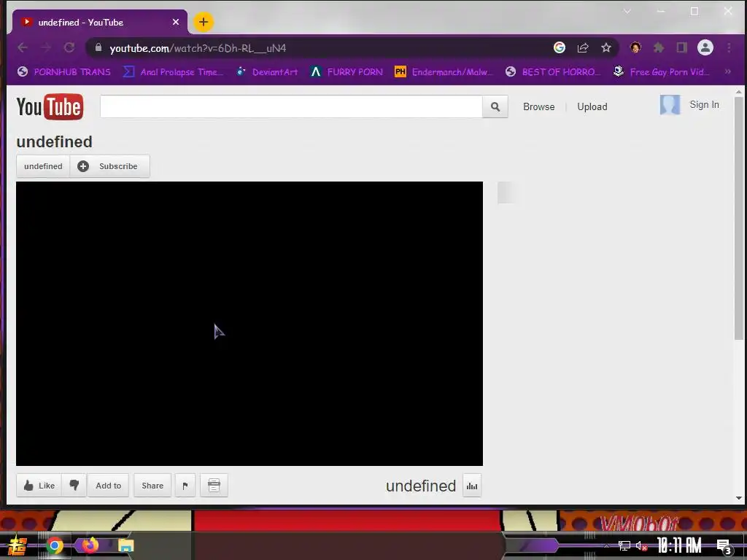Image resolution: width=747 pixels, height=560 pixels.
Task: Click the Google icon in address bar
Action: coord(560,47)
